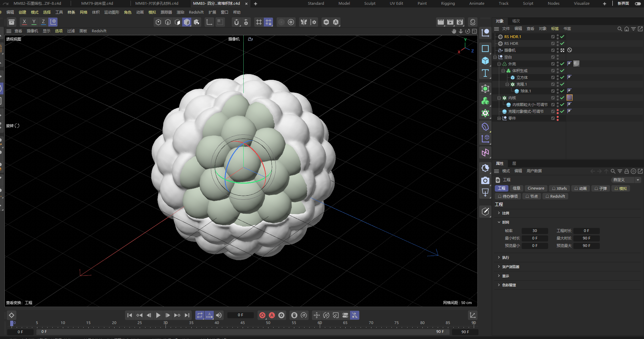Click the timeline playhead at frame 0
The image size is (644, 339).
12,323
